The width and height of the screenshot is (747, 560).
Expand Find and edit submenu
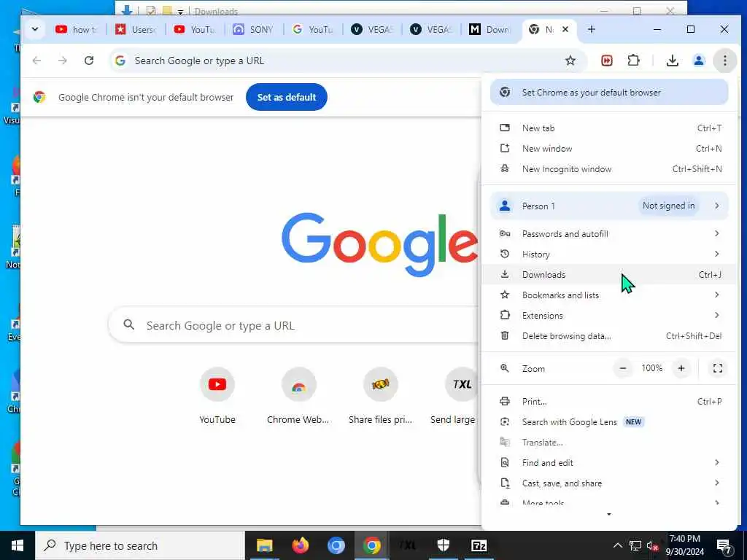[609, 463]
